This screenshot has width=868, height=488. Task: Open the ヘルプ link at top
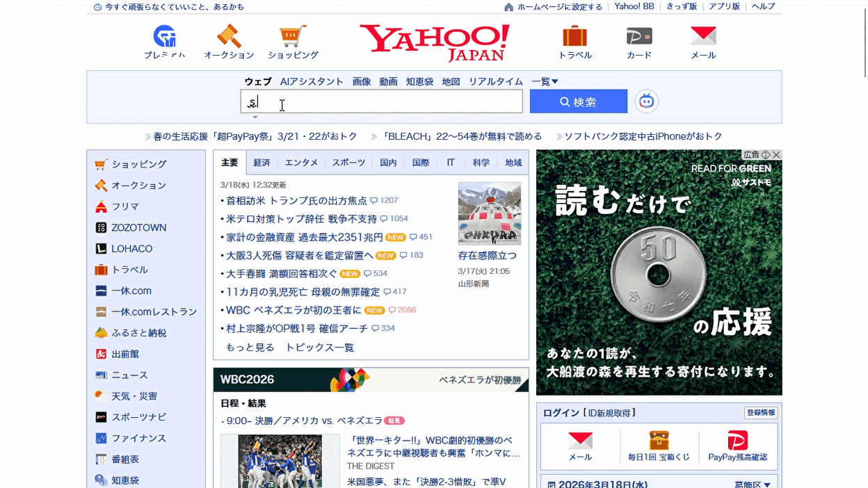(x=763, y=7)
